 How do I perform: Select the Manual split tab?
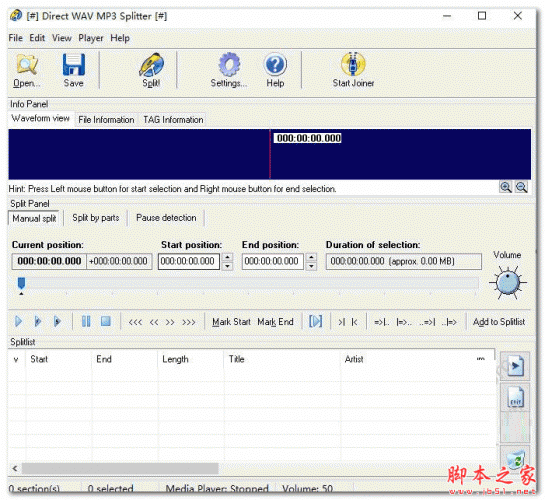coord(34,219)
